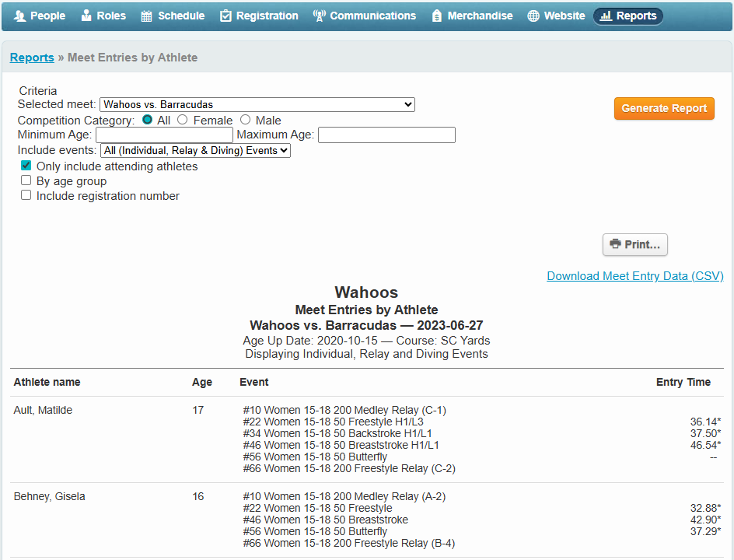
Task: Expand the Include events dropdown
Action: pyautogui.click(x=195, y=150)
